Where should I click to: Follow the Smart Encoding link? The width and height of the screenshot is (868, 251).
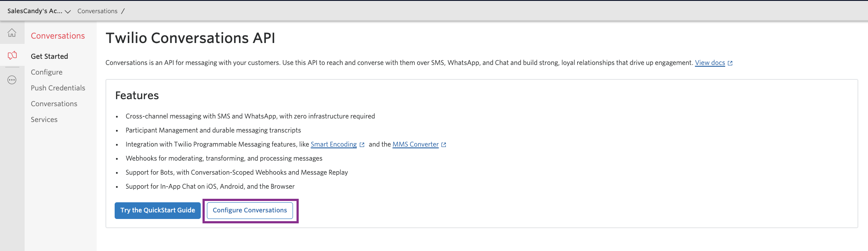[333, 144]
